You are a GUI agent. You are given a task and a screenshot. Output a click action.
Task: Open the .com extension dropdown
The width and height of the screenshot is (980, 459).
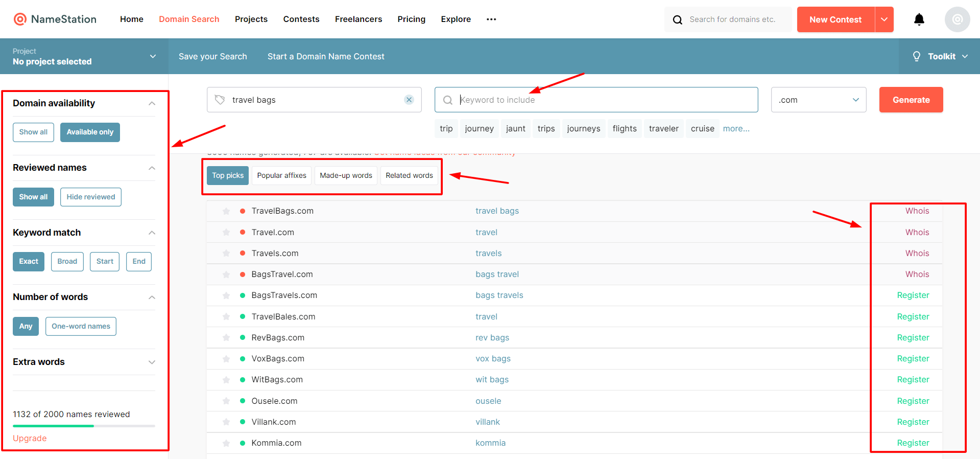pyautogui.click(x=818, y=100)
